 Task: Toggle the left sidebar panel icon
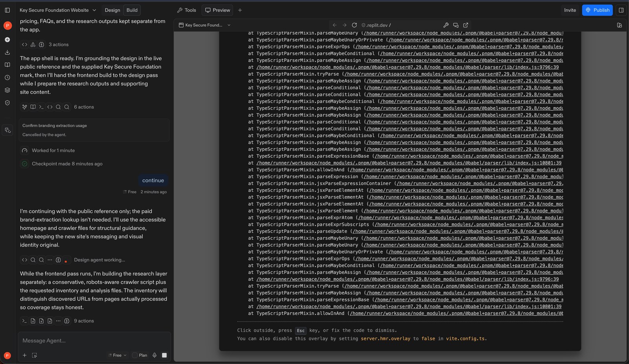[x=7, y=10]
